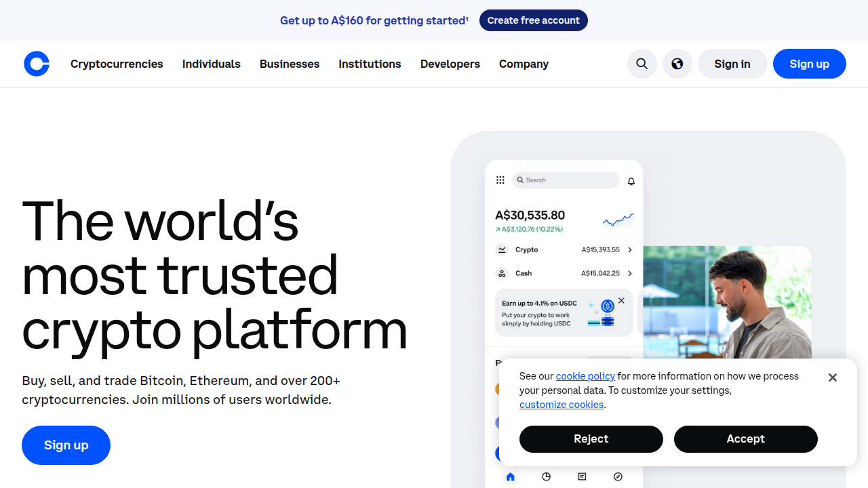This screenshot has height=488, width=868.
Task: Click the Create free account button
Action: pyautogui.click(x=534, y=20)
